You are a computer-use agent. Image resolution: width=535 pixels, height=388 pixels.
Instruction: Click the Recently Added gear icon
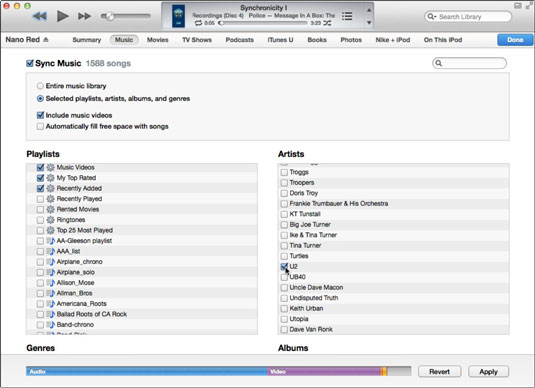coord(50,188)
